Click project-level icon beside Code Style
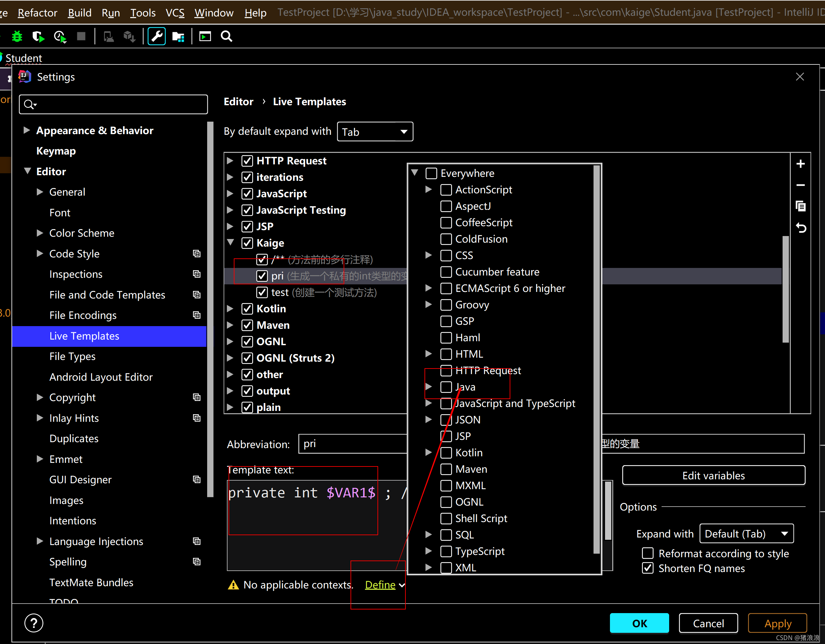 [196, 253]
